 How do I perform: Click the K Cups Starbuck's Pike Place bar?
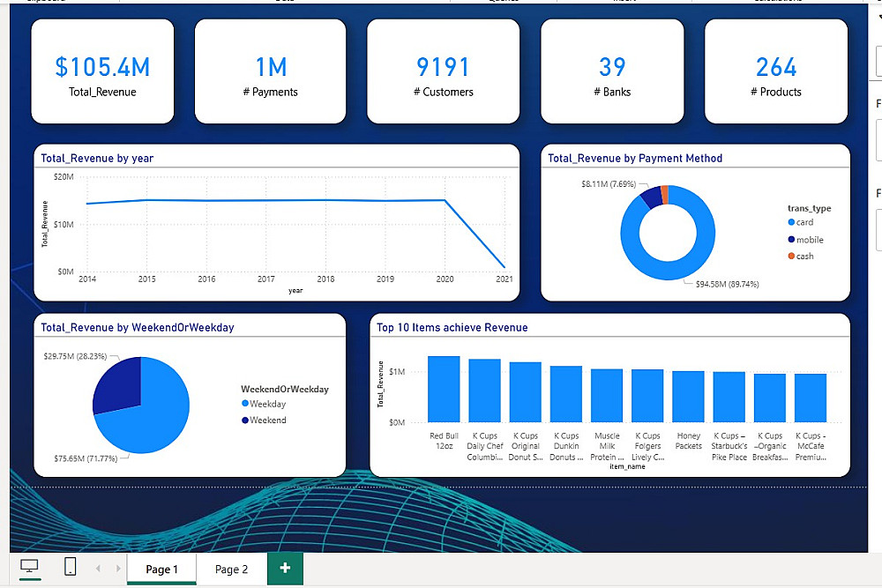point(729,397)
